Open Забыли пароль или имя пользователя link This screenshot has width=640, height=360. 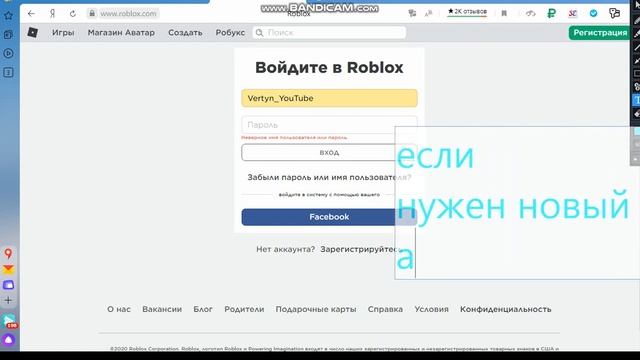click(x=329, y=177)
